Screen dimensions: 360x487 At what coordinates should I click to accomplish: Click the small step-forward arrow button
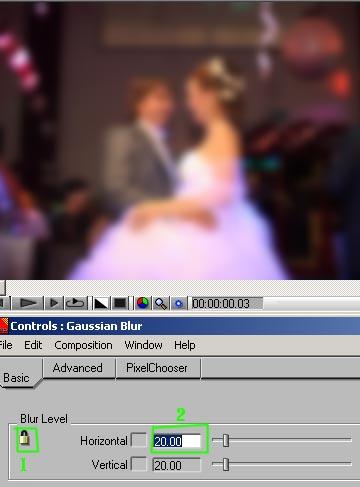coord(54,303)
